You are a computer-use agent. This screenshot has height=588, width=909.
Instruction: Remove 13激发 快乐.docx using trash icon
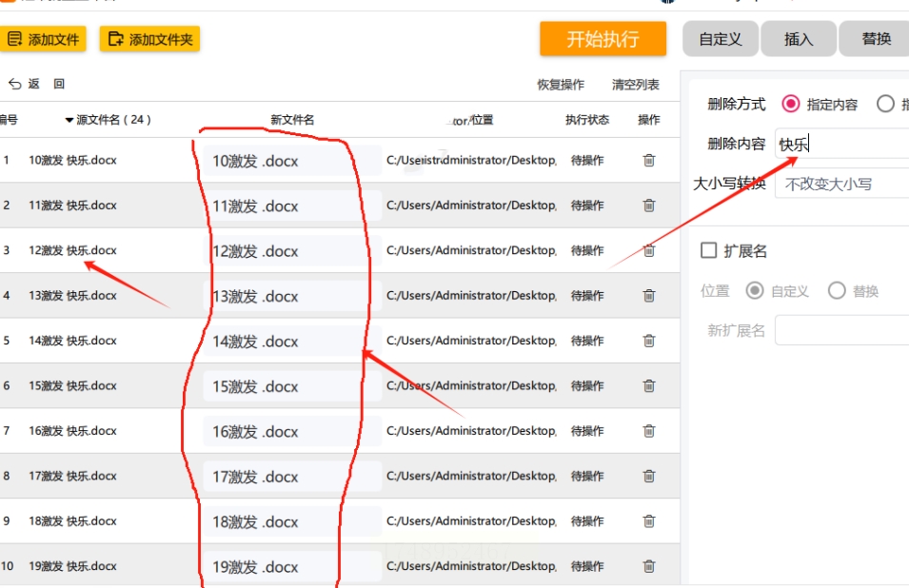[x=649, y=296]
